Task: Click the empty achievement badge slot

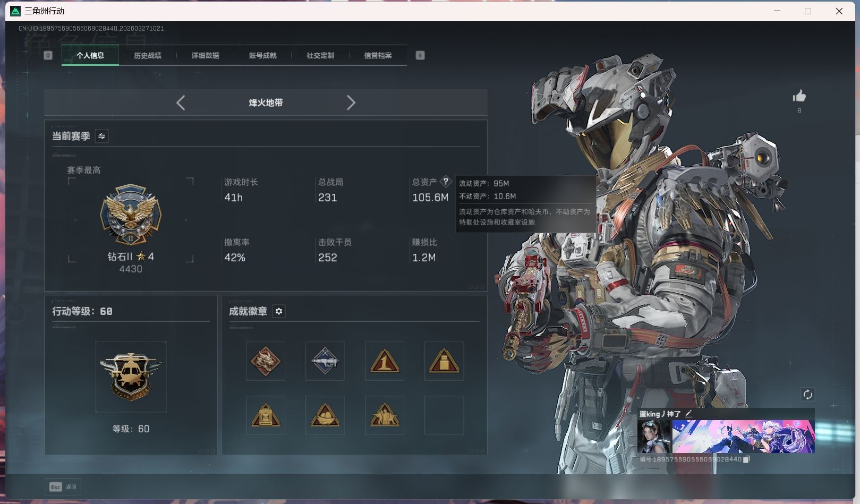Action: tap(444, 415)
